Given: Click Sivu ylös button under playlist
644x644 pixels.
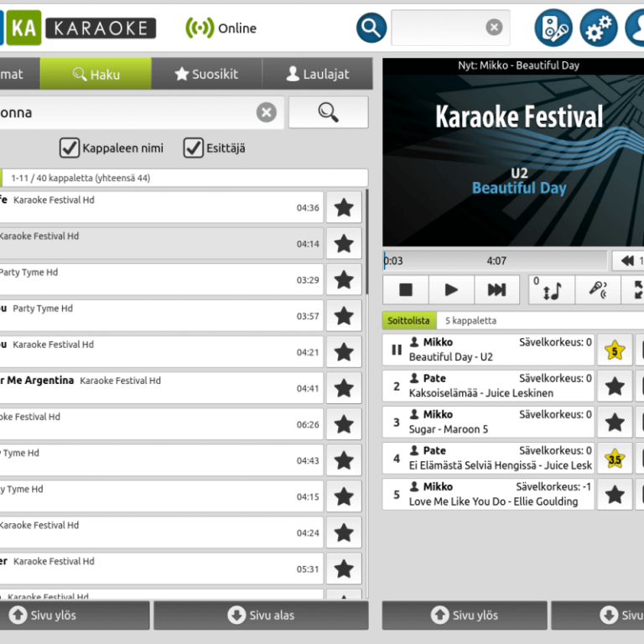Looking at the screenshot, I should tap(465, 615).
